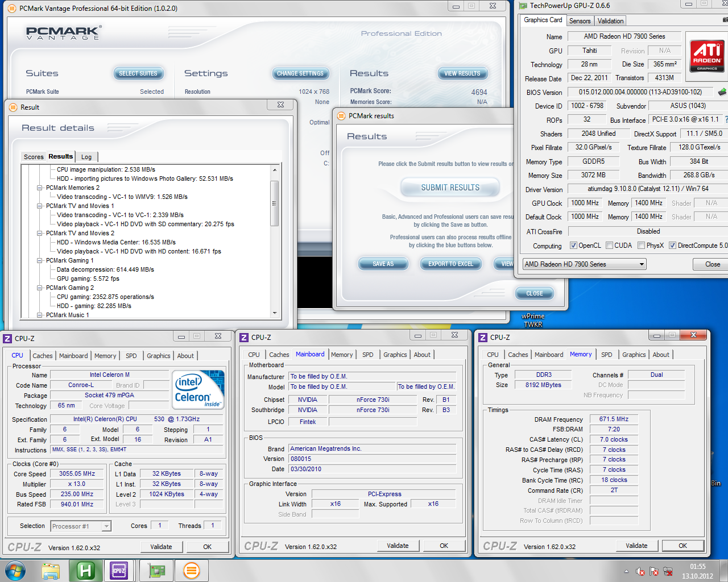The image size is (728, 582).
Task: Collapse the PCMark Gaming 1 tree node
Action: [x=40, y=260]
